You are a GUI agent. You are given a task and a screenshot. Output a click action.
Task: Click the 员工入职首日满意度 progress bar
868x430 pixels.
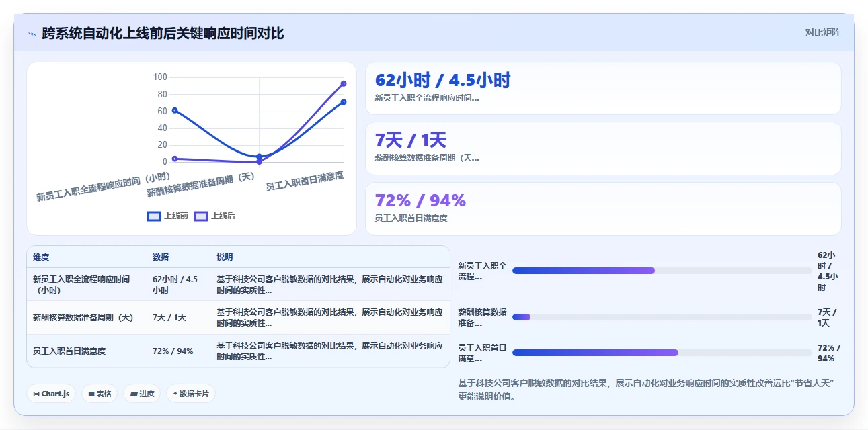click(x=662, y=353)
